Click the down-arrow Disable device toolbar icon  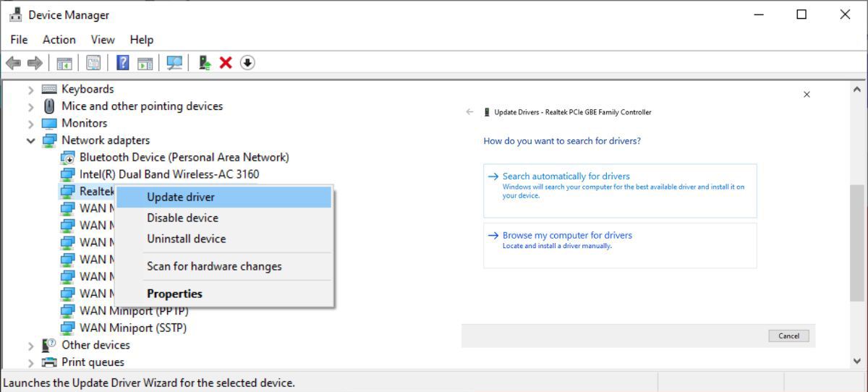click(x=247, y=63)
